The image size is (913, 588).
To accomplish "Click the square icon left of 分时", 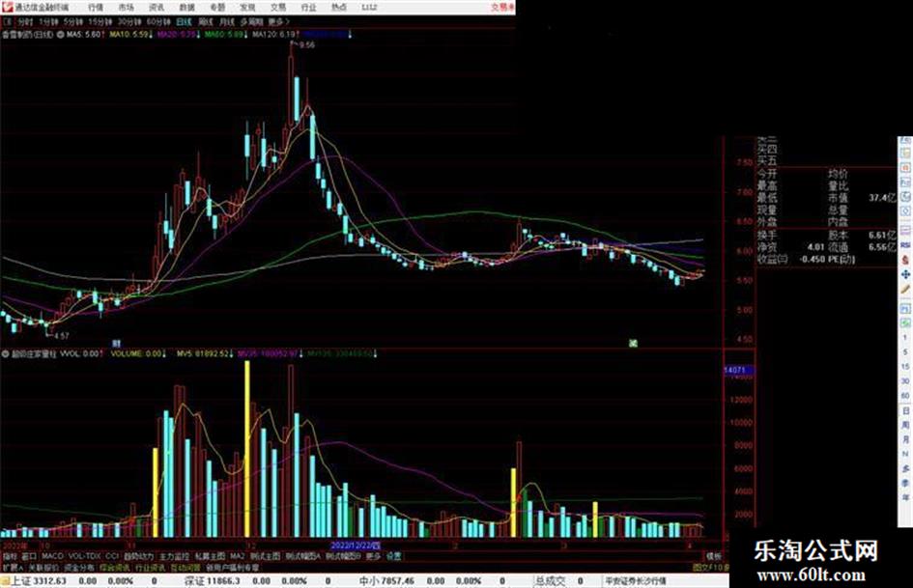I will tap(8, 22).
